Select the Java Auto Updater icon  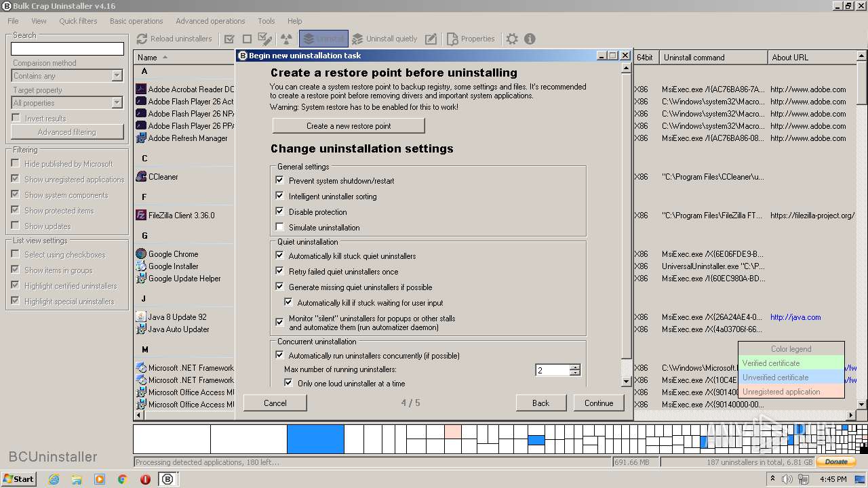pos(141,329)
